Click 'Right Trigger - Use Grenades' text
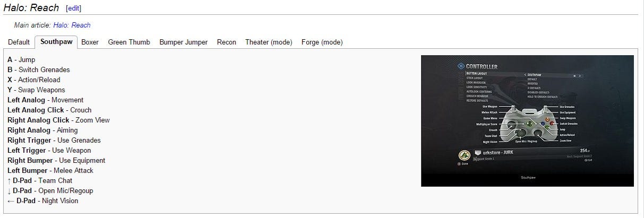The width and height of the screenshot is (644, 218). pyautogui.click(x=54, y=141)
